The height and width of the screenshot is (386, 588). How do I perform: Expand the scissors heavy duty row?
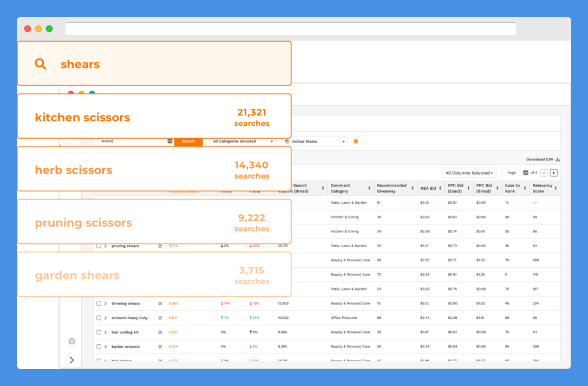[106, 318]
